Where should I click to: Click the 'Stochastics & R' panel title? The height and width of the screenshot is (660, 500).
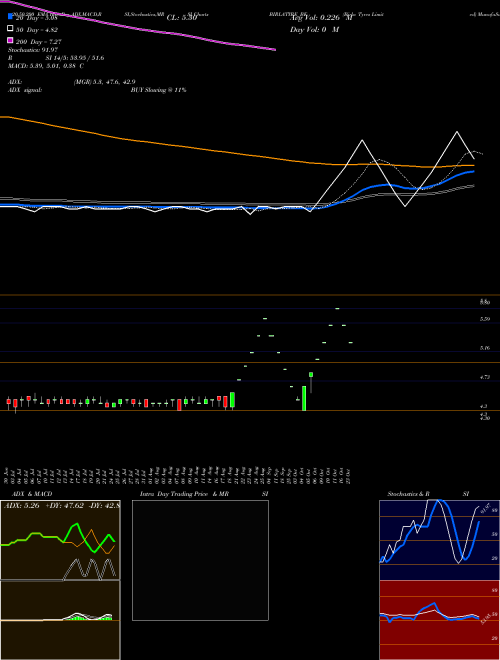tap(408, 494)
